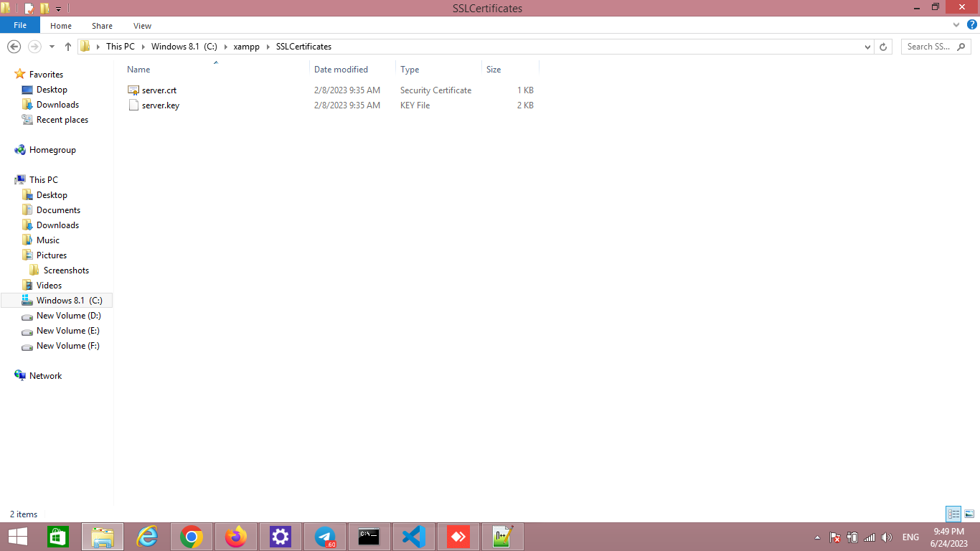This screenshot has height=551, width=980.
Task: Open Visual Studio Code from the taskbar
Action: [414, 537]
